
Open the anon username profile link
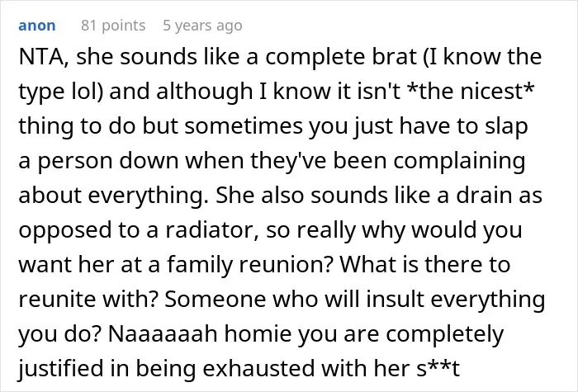(37, 26)
